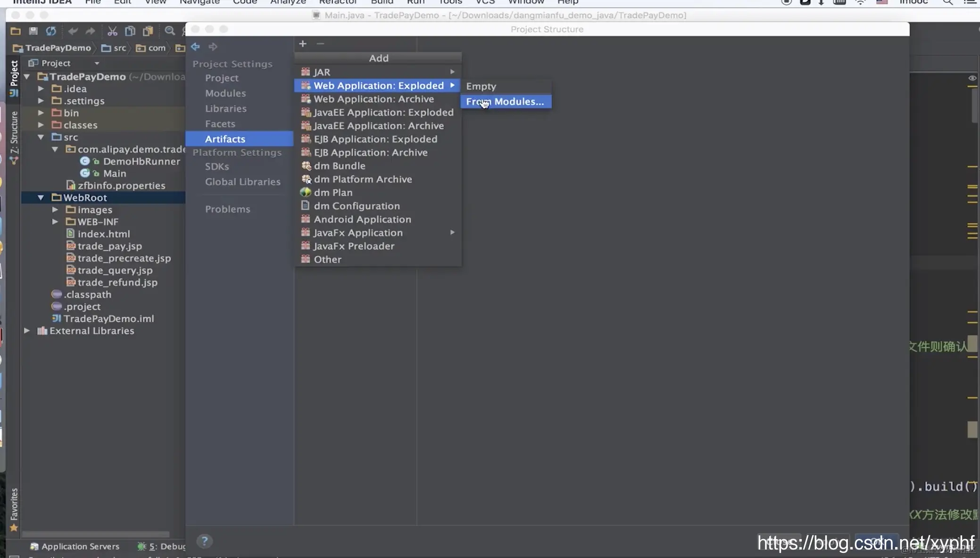Image resolution: width=980 pixels, height=558 pixels.
Task: Click the Cut scissors toolbar icon
Action: [x=112, y=31]
